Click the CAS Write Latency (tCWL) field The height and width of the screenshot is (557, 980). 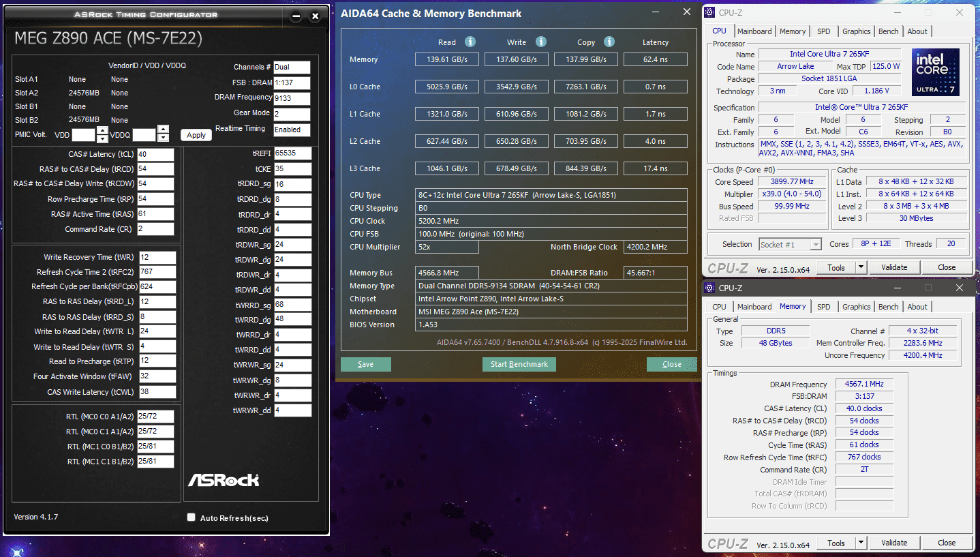(x=157, y=392)
